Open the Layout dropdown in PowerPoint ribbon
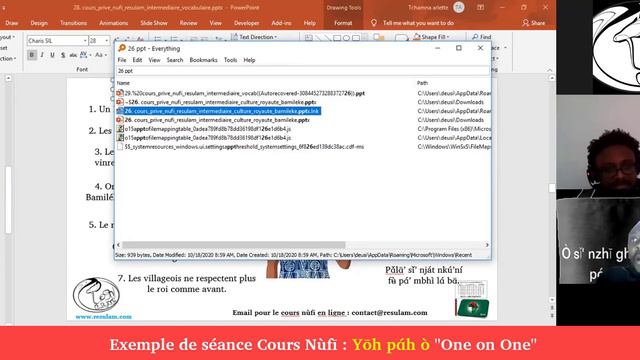This screenshot has height=360, width=640. point(8,37)
